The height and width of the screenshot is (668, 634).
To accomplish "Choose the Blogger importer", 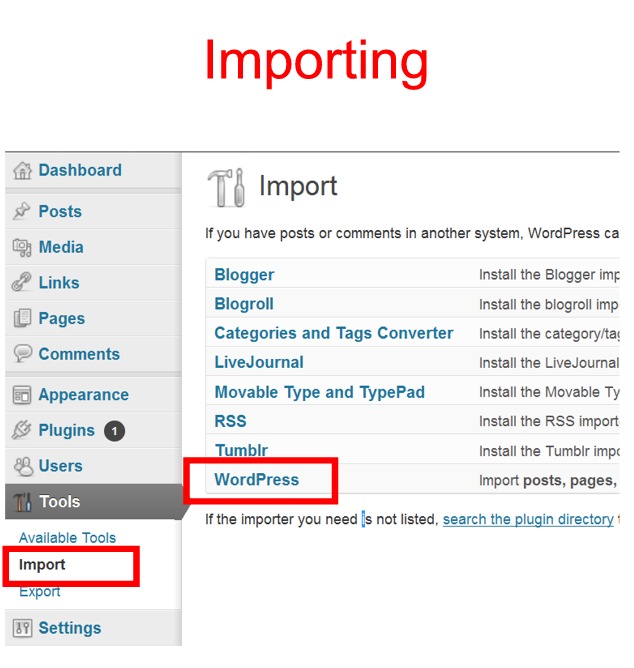I will (244, 275).
